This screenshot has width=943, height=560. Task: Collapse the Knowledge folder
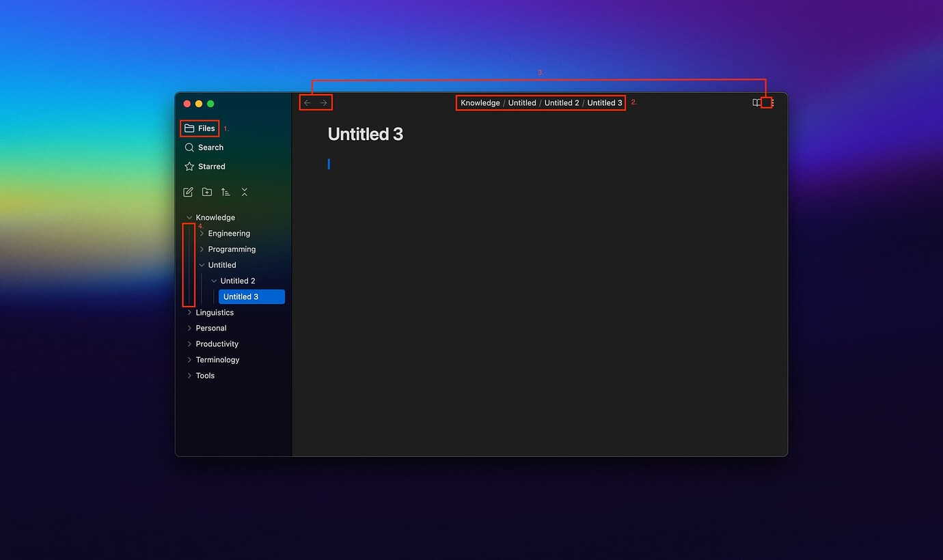[x=189, y=217]
